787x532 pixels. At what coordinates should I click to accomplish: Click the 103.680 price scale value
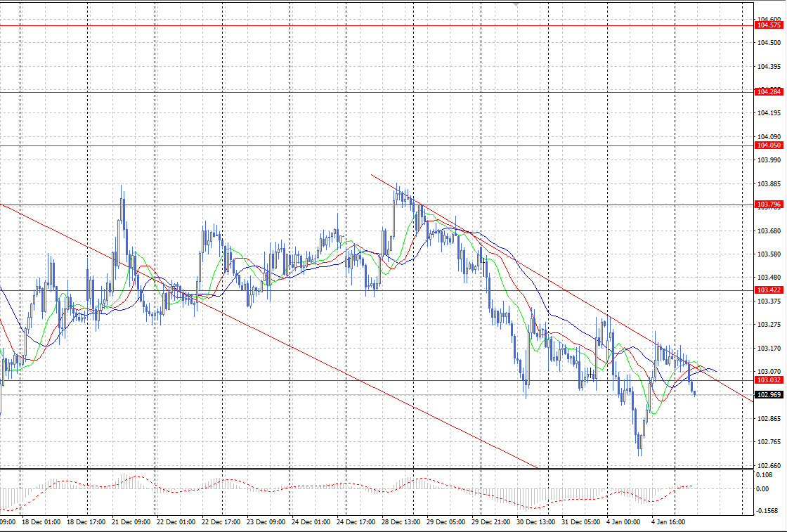pos(769,231)
